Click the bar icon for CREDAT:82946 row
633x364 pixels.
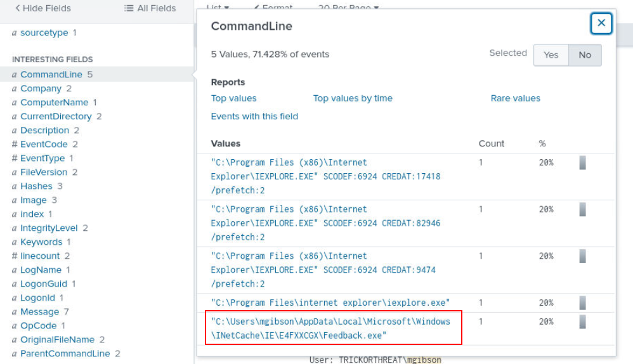582,209
